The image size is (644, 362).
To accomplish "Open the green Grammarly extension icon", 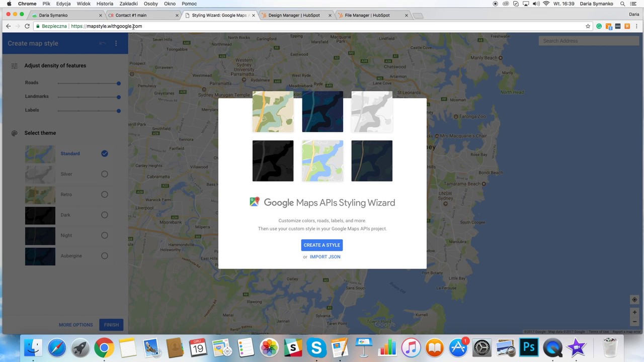I will [x=599, y=26].
